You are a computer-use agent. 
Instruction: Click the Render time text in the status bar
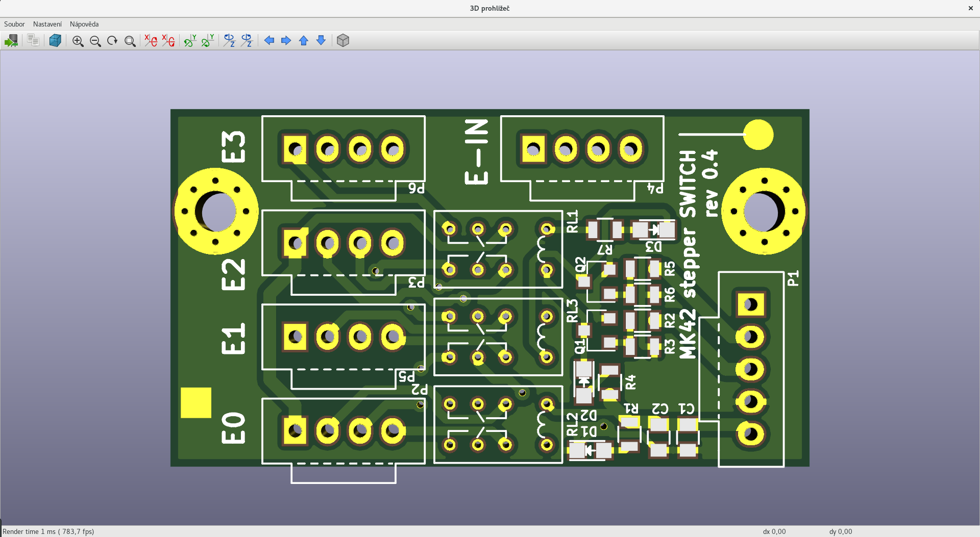tap(48, 531)
